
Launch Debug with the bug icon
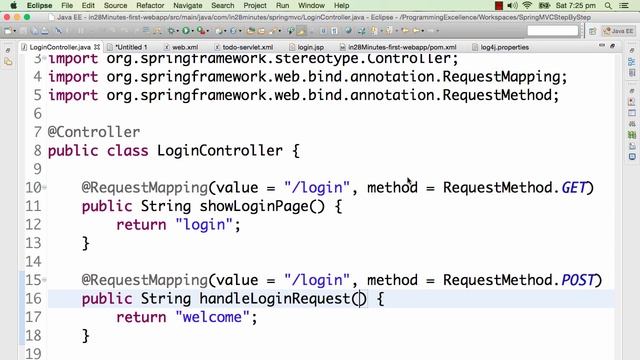tap(171, 31)
